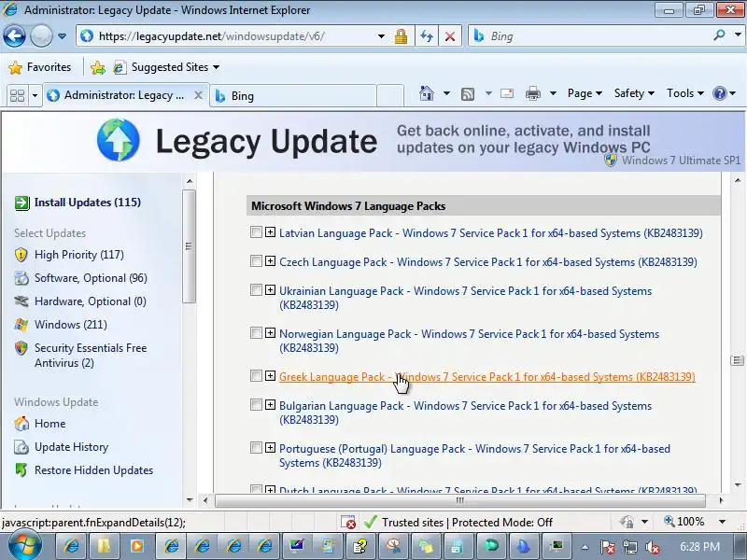Expand Ukrainian Language Pack details
The height and width of the screenshot is (560, 747).
(x=270, y=290)
